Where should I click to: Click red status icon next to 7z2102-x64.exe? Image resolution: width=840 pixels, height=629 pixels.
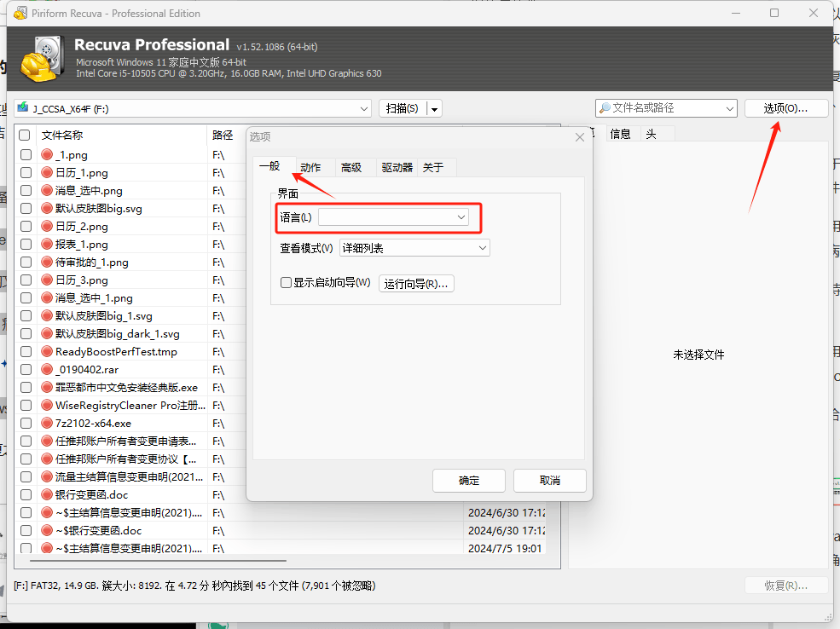(47, 424)
